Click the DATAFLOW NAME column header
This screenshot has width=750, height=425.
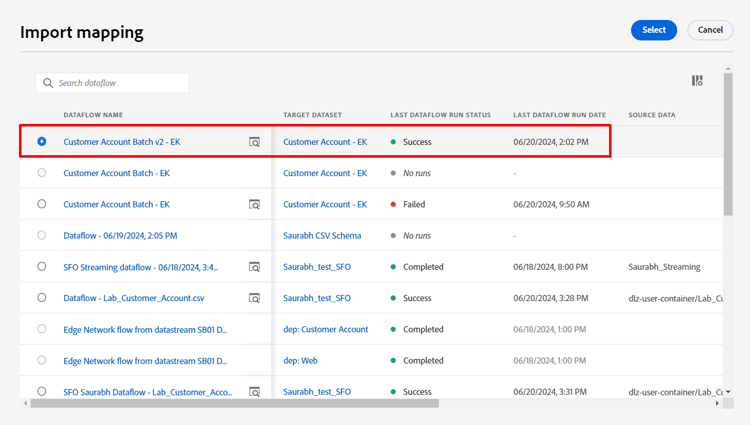(93, 115)
